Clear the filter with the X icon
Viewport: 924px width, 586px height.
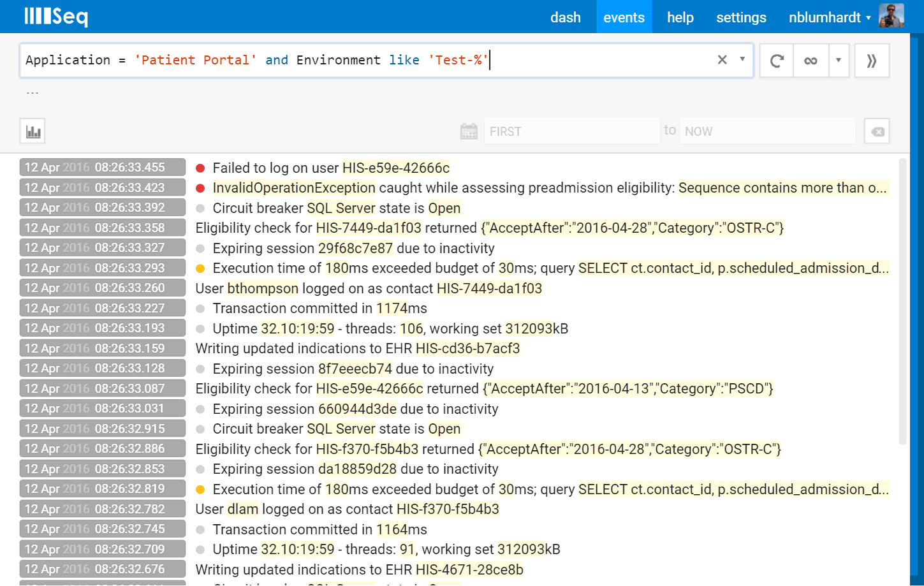[722, 60]
